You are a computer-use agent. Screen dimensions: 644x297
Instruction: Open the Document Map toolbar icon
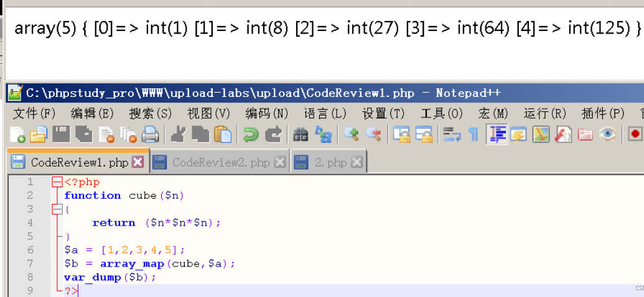pyautogui.click(x=541, y=134)
